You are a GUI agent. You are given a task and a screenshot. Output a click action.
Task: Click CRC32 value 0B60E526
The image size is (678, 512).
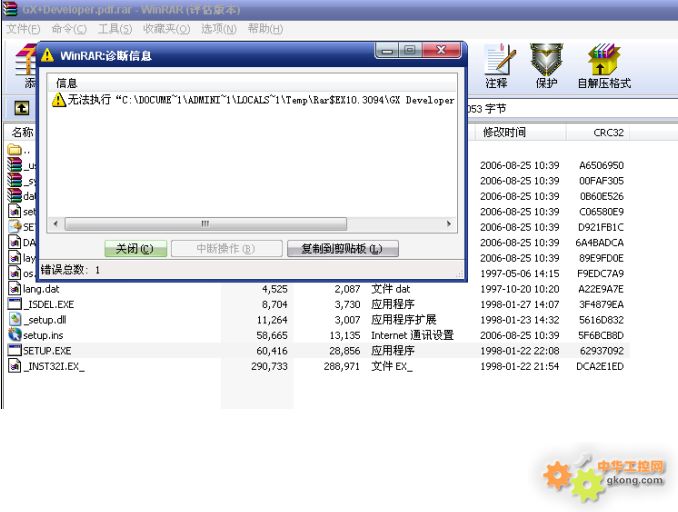(601, 196)
